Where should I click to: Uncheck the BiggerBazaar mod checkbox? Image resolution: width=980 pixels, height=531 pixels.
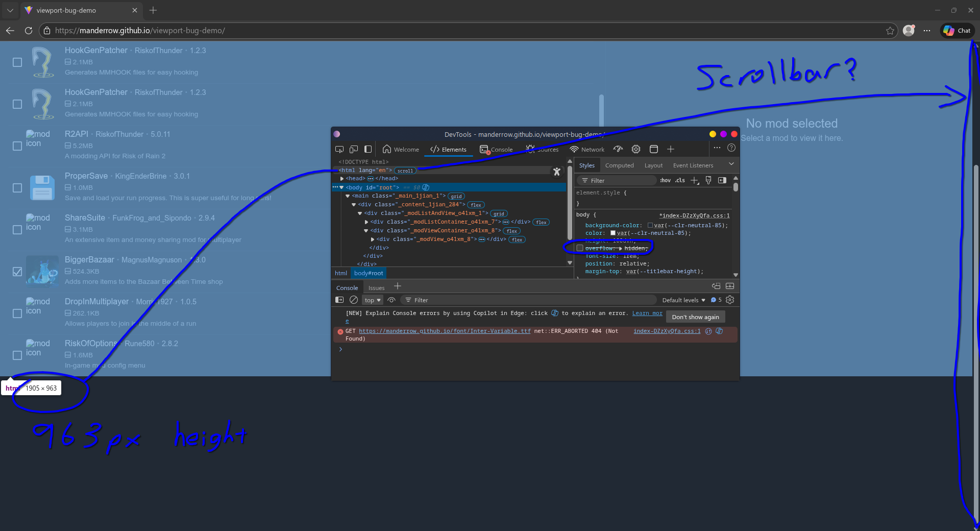(x=17, y=272)
